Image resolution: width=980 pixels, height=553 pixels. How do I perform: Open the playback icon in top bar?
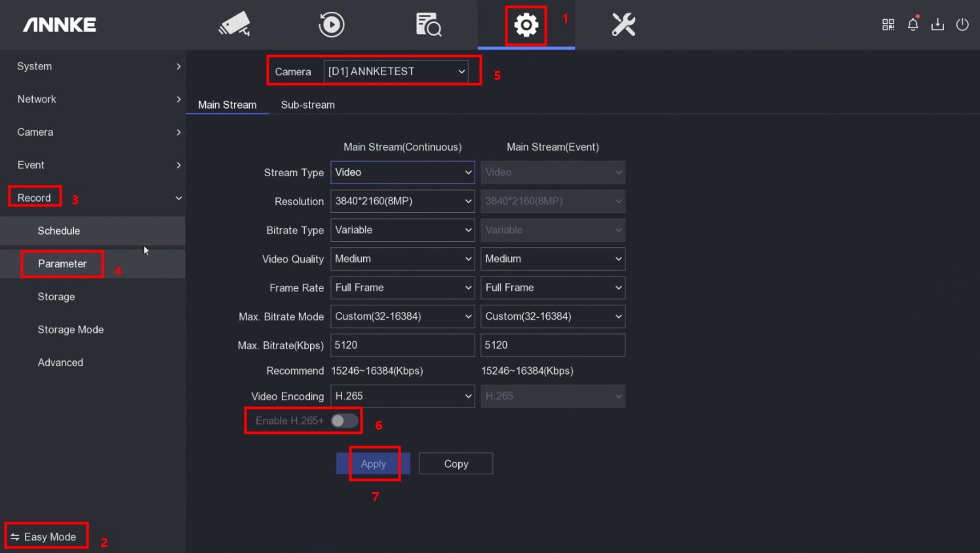(x=332, y=24)
